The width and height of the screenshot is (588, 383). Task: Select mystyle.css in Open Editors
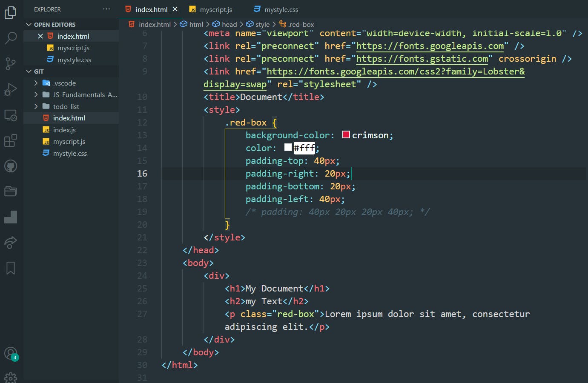[71, 60]
